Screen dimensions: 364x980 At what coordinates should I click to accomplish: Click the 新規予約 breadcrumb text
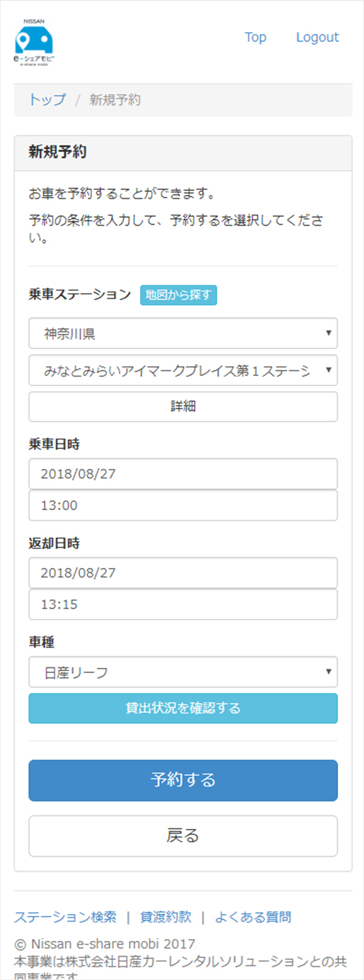(x=115, y=99)
